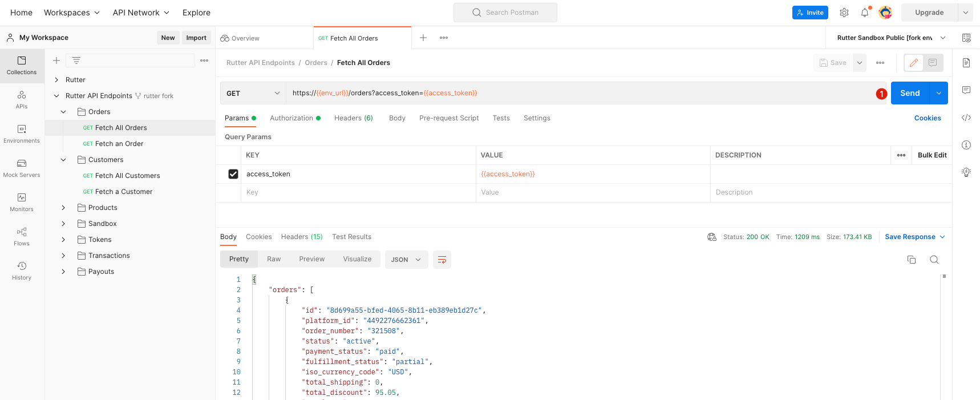Open the Cookies link
The height and width of the screenshot is (400, 980).
(x=928, y=118)
